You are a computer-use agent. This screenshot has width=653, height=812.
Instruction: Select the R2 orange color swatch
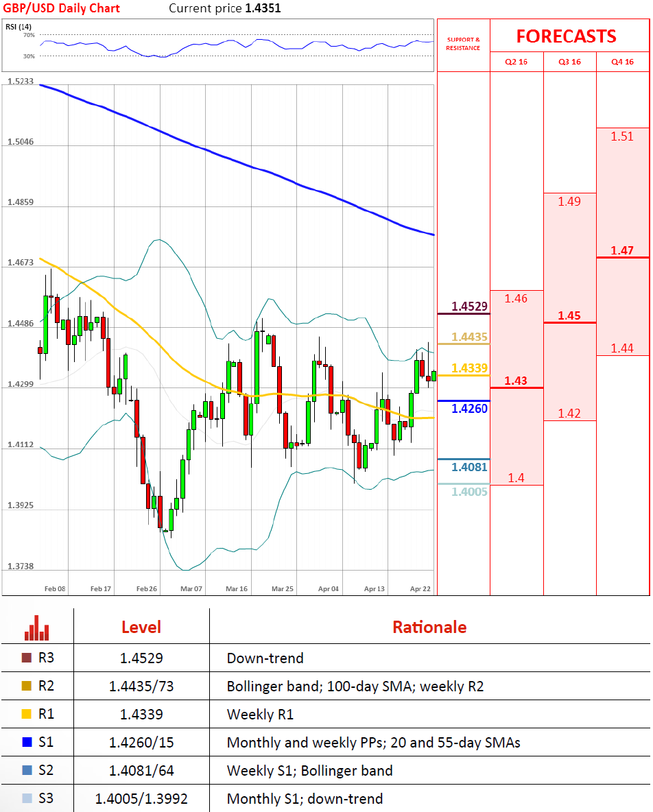click(x=27, y=686)
